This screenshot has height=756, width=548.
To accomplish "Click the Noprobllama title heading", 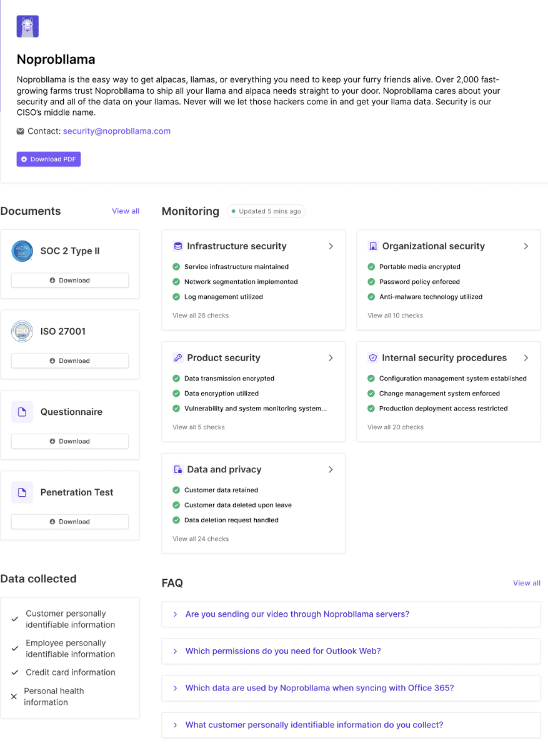I will (x=56, y=60).
